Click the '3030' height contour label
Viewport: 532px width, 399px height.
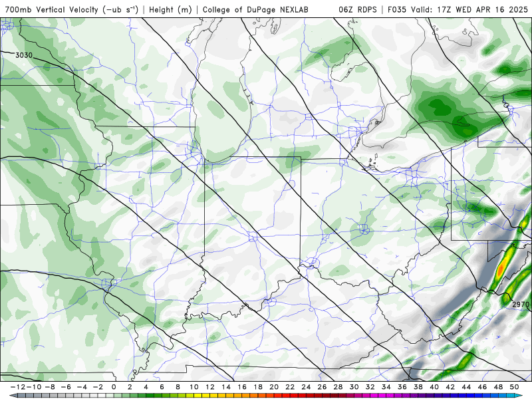click(24, 55)
